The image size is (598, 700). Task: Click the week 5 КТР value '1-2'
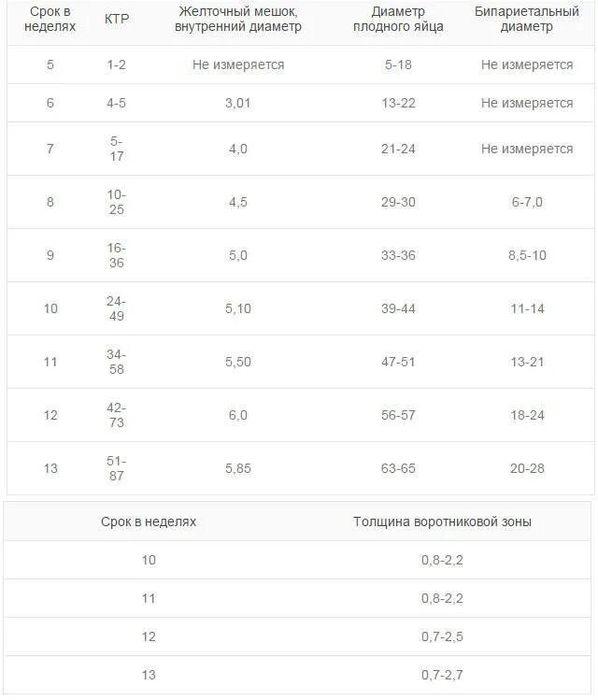click(x=116, y=64)
